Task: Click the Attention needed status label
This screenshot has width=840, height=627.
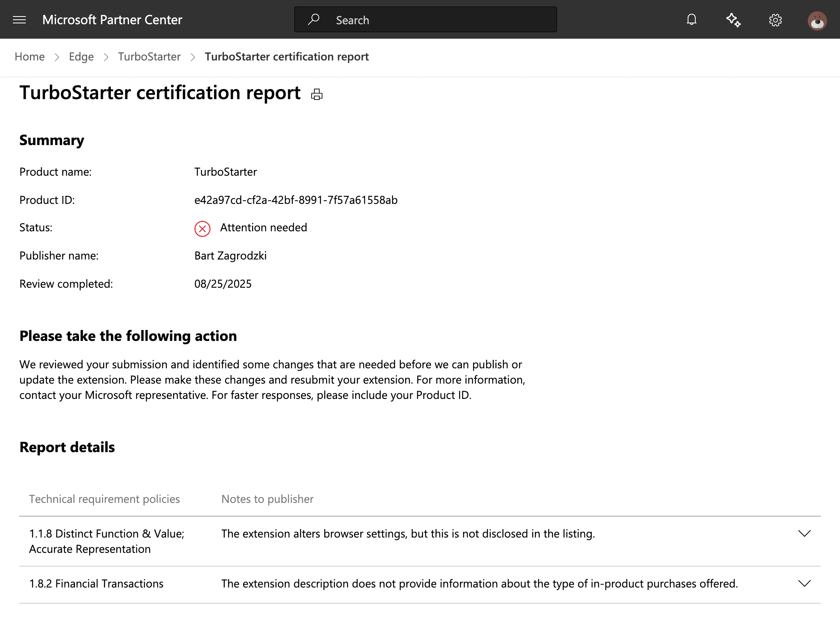Action: pyautogui.click(x=263, y=227)
